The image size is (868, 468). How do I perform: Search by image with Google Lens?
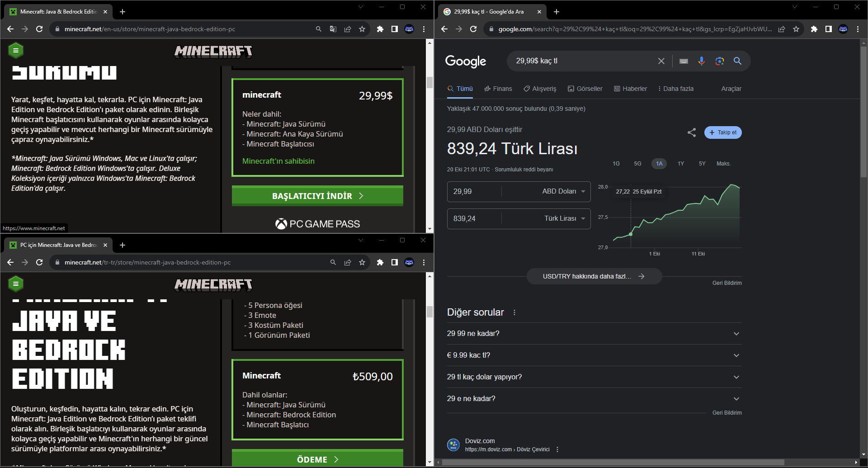720,61
